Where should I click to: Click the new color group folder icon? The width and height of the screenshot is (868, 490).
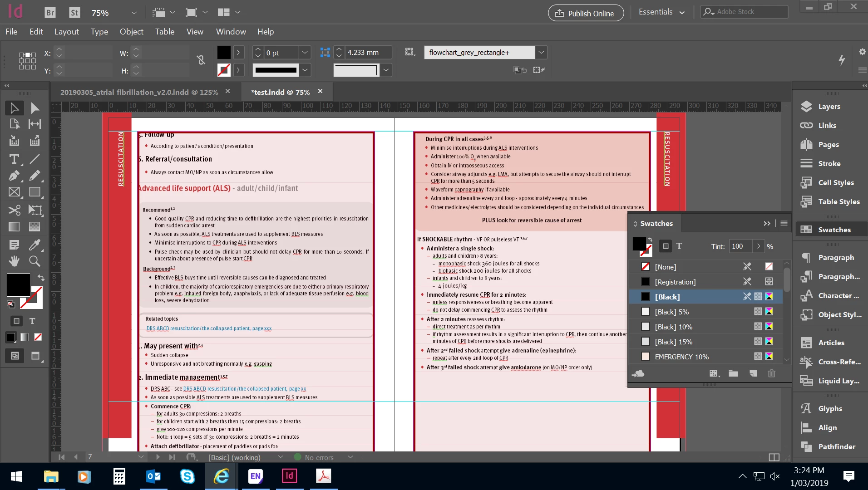click(x=733, y=373)
